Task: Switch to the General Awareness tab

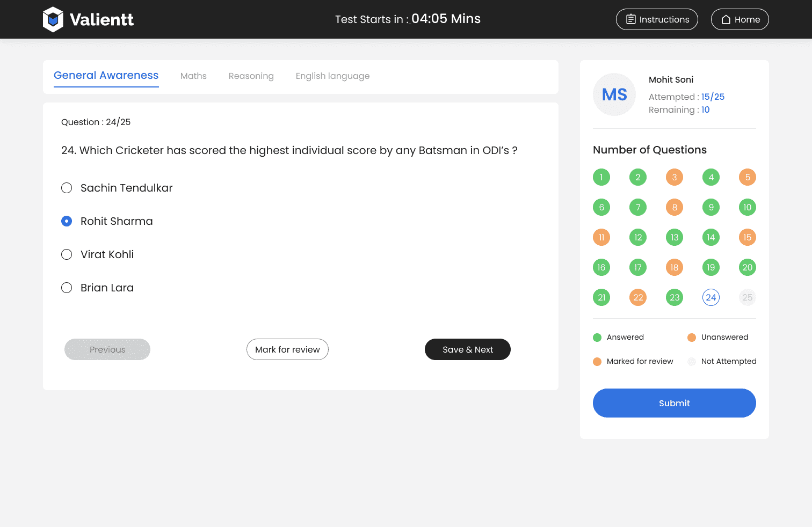Action: click(x=106, y=76)
